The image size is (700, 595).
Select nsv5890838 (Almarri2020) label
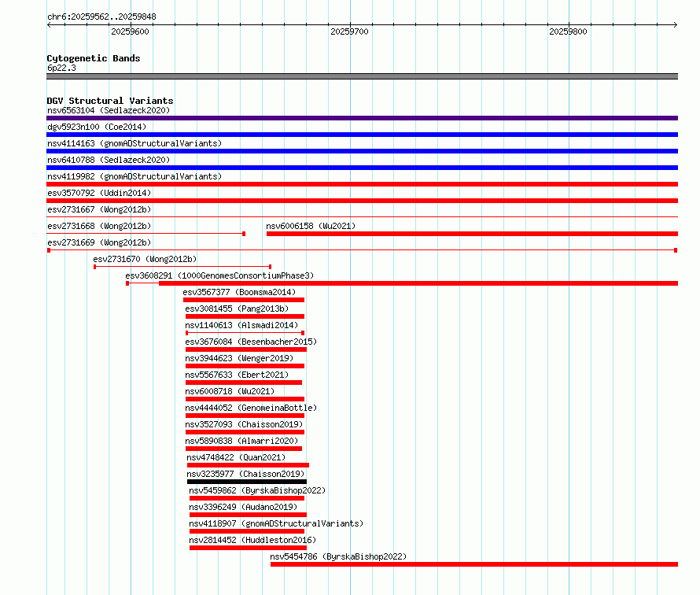tap(241, 441)
